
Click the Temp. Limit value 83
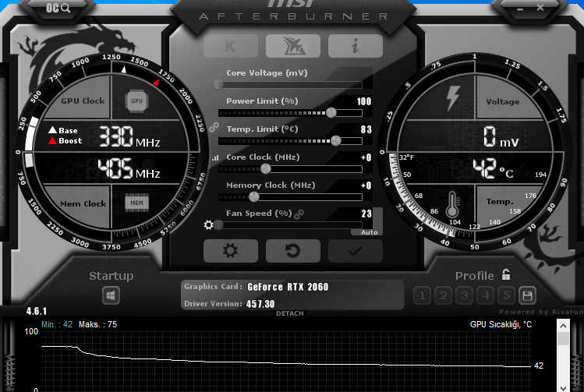pyautogui.click(x=366, y=129)
